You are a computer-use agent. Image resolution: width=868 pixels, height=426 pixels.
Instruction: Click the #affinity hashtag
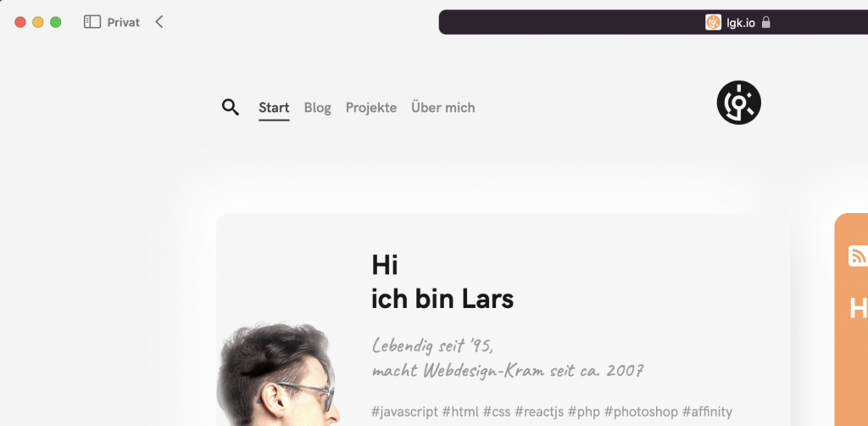tap(707, 412)
